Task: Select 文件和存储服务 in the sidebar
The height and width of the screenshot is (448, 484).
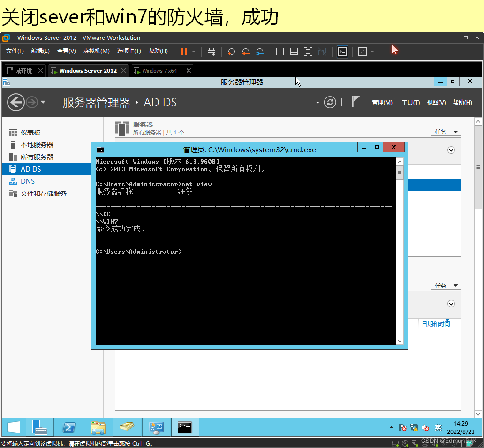Action: point(46,194)
